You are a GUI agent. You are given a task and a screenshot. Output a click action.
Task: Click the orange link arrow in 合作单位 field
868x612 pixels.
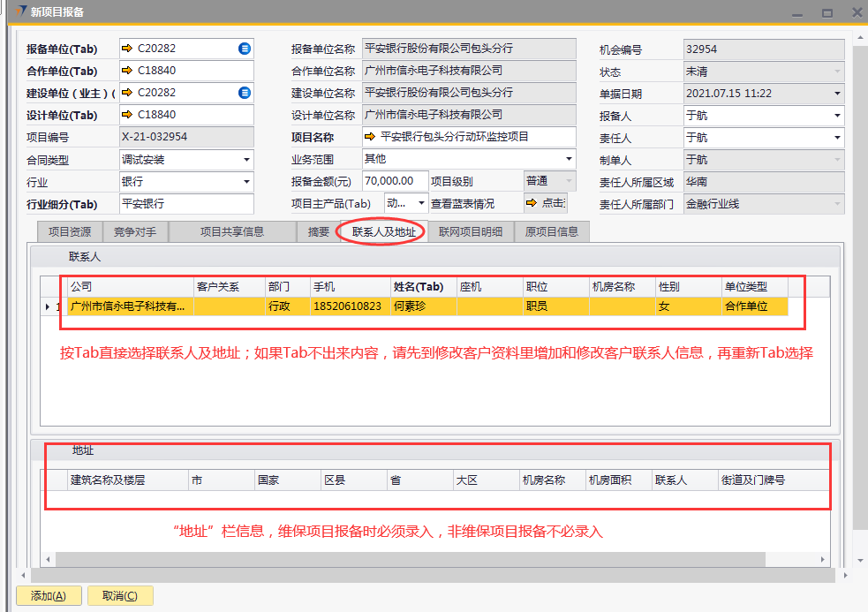126,71
